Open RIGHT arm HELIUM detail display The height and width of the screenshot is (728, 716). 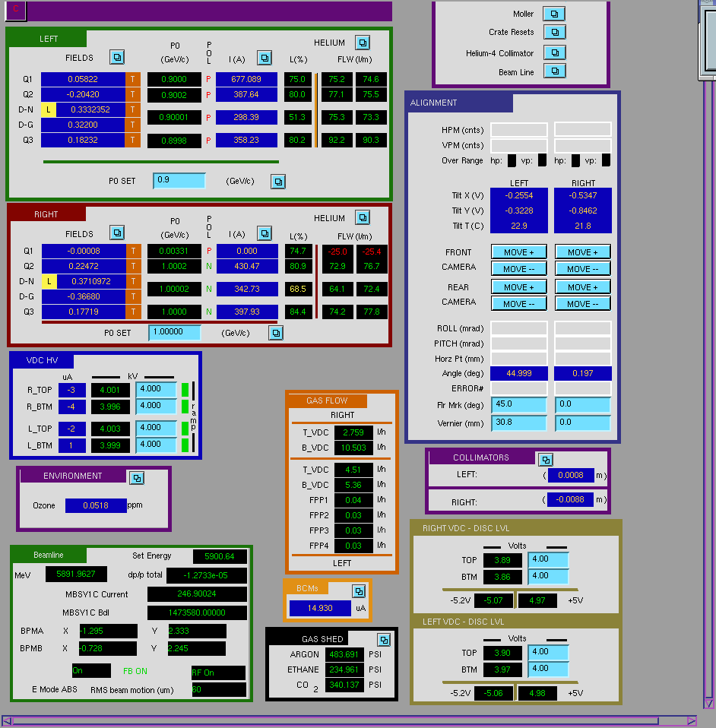click(363, 217)
